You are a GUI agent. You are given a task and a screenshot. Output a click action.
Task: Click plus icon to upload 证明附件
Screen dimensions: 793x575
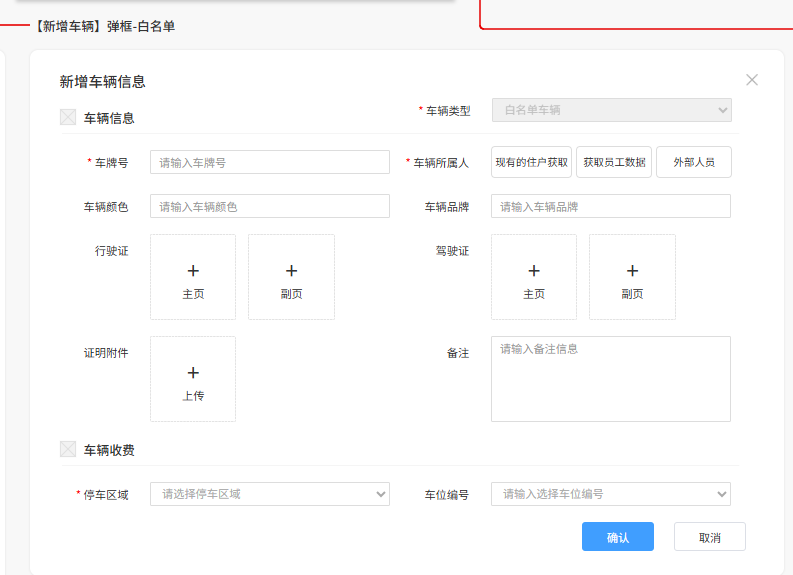click(193, 373)
